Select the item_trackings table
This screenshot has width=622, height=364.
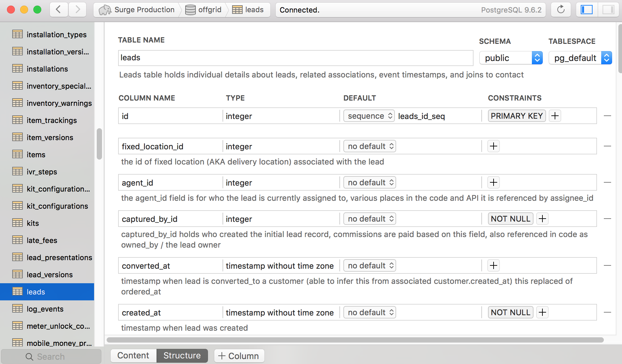tap(47, 120)
